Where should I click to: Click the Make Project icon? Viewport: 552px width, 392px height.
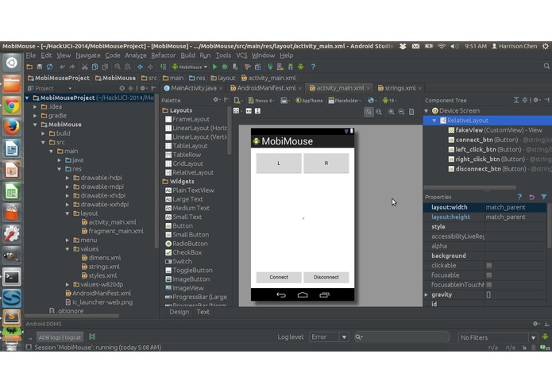[163, 67]
